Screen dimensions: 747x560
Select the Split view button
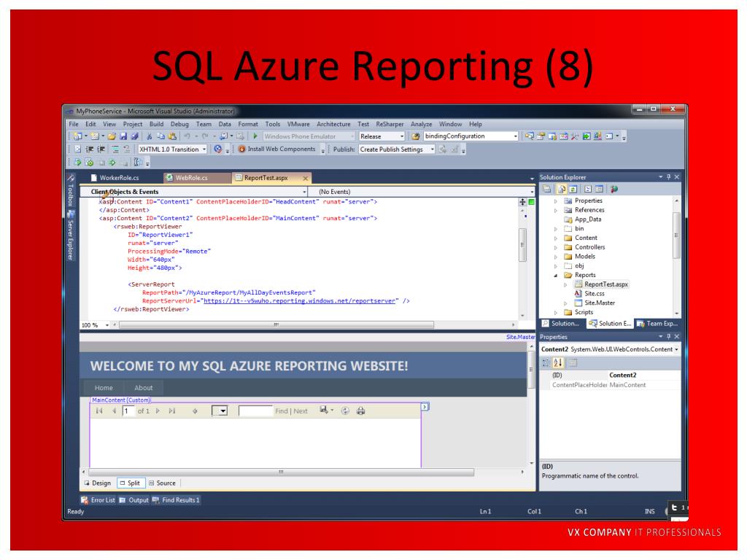click(130, 483)
